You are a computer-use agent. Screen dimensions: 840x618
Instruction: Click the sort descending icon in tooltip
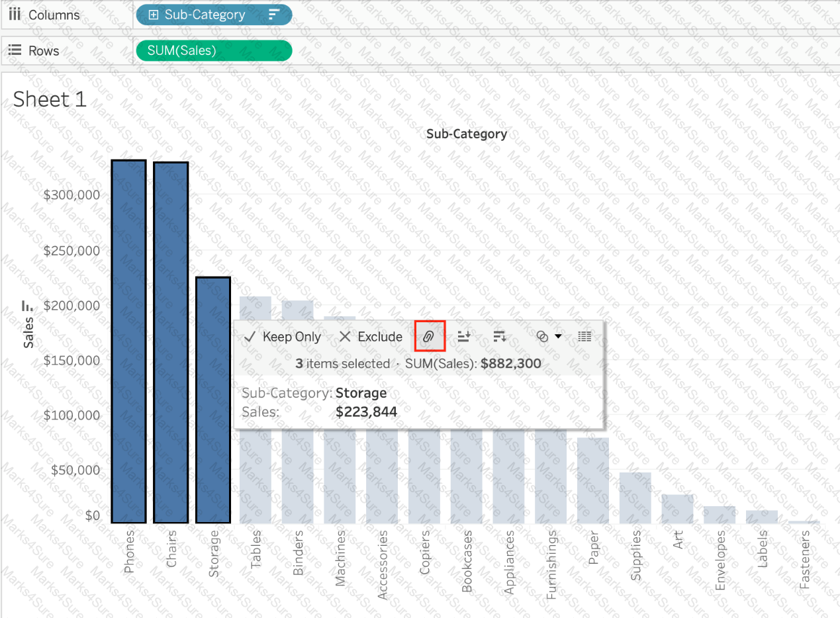[x=500, y=336]
